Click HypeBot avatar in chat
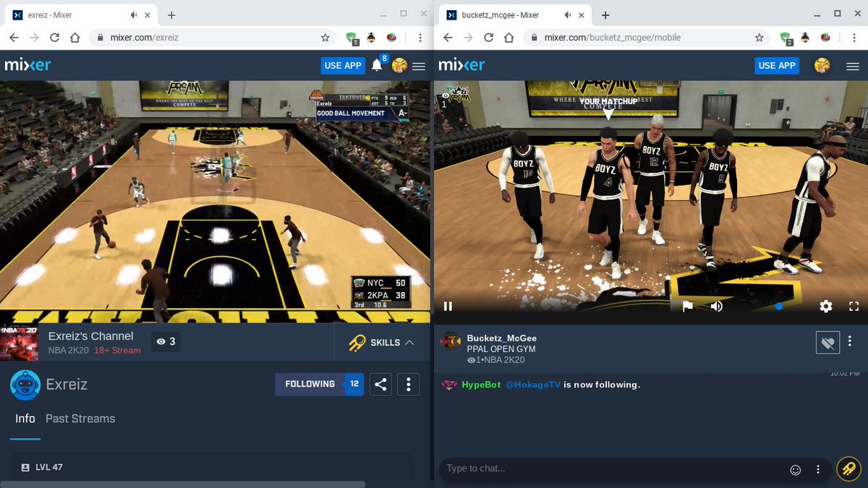The width and height of the screenshot is (868, 488). [449, 385]
